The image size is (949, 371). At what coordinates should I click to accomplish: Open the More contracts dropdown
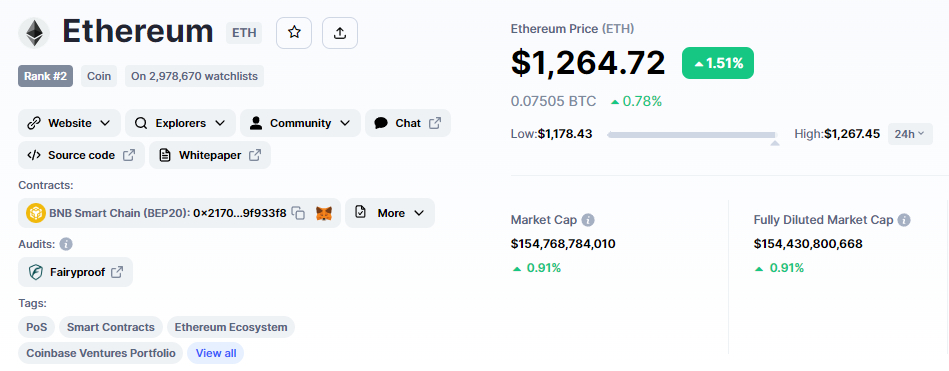point(390,213)
